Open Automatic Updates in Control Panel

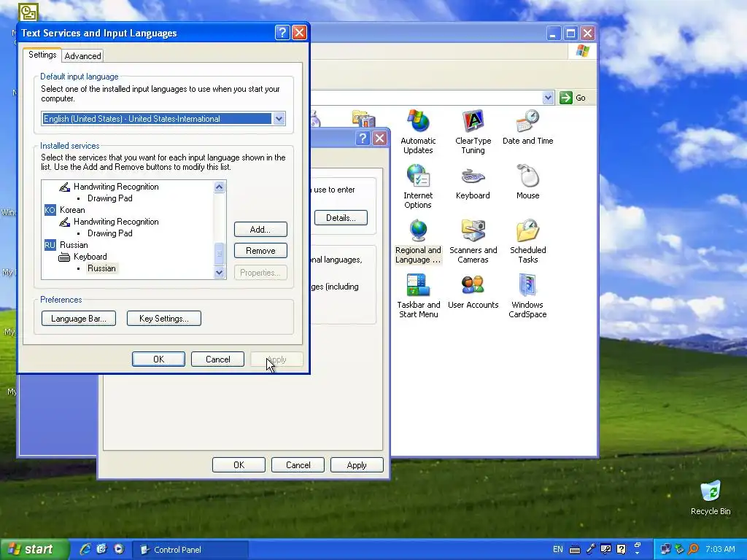tap(418, 131)
